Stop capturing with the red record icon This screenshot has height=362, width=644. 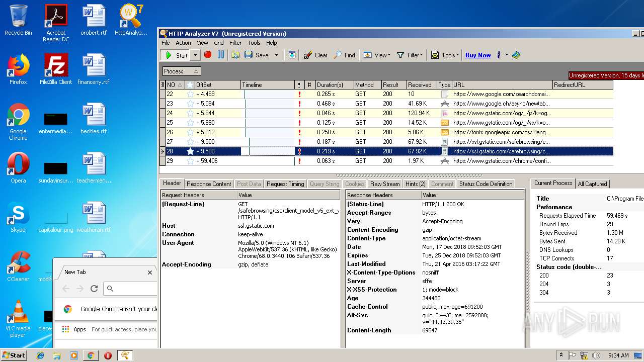pos(208,55)
